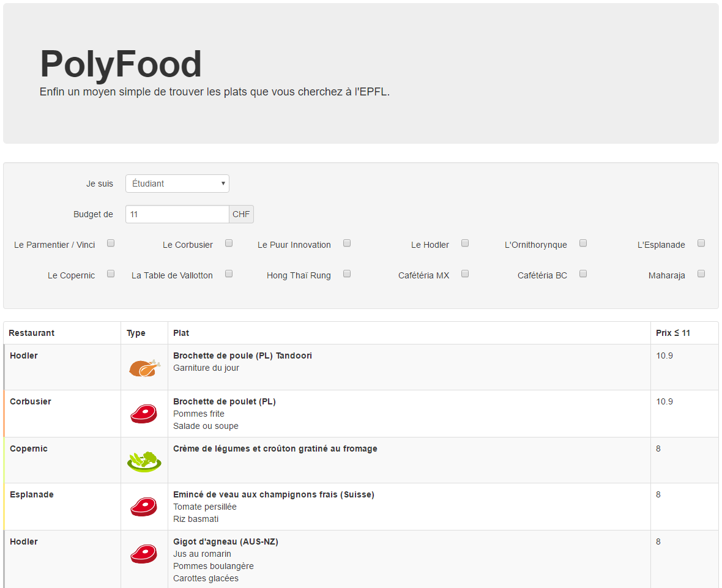Click the Pommes frite side text
The height and width of the screenshot is (588, 722).
point(199,414)
